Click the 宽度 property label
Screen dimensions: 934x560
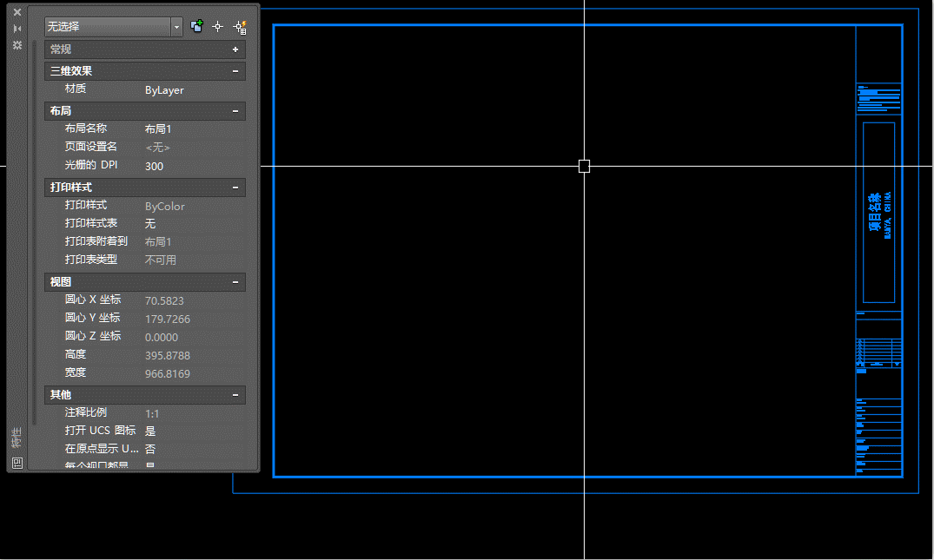[76, 372]
